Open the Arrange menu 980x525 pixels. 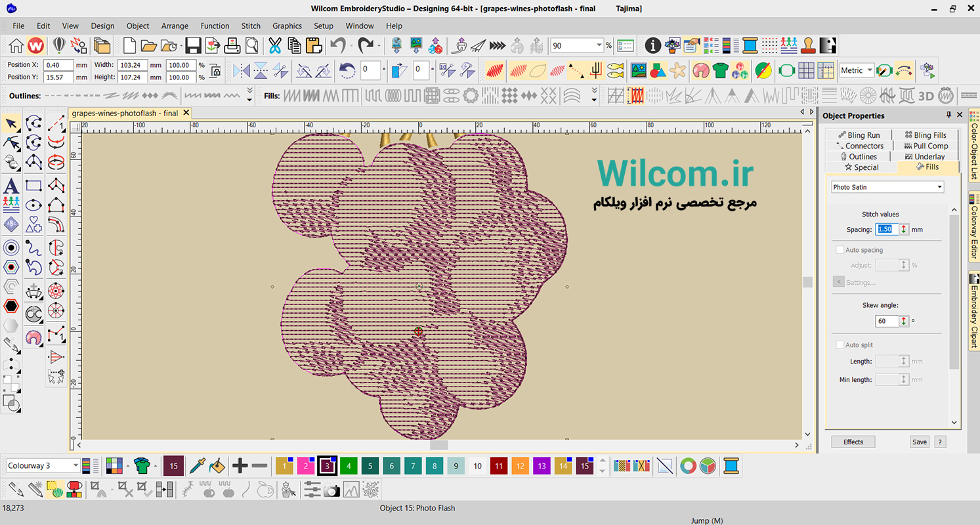coord(175,26)
